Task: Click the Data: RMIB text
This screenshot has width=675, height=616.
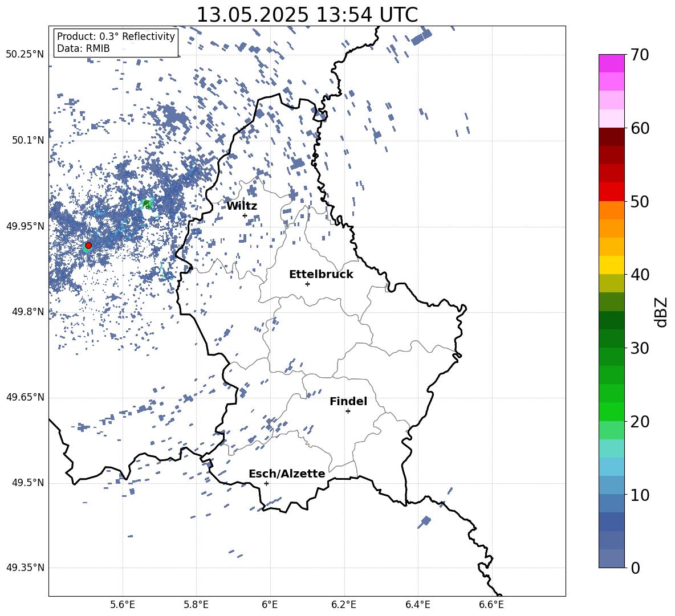Action: tap(83, 48)
